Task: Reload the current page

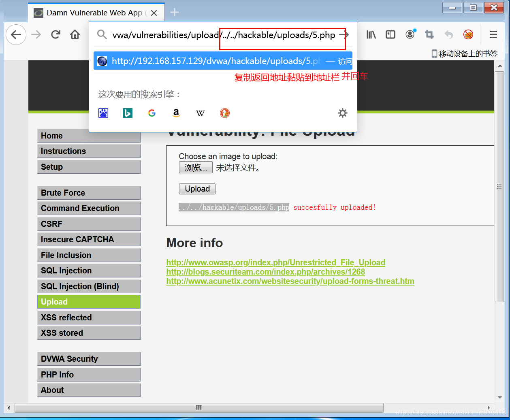Action: [55, 35]
